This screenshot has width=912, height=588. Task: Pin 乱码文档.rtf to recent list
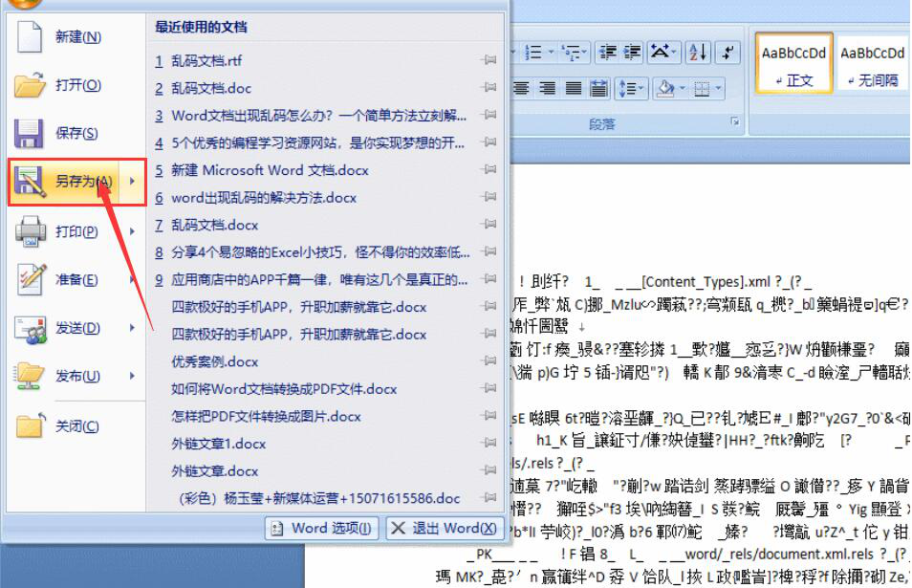point(489,60)
